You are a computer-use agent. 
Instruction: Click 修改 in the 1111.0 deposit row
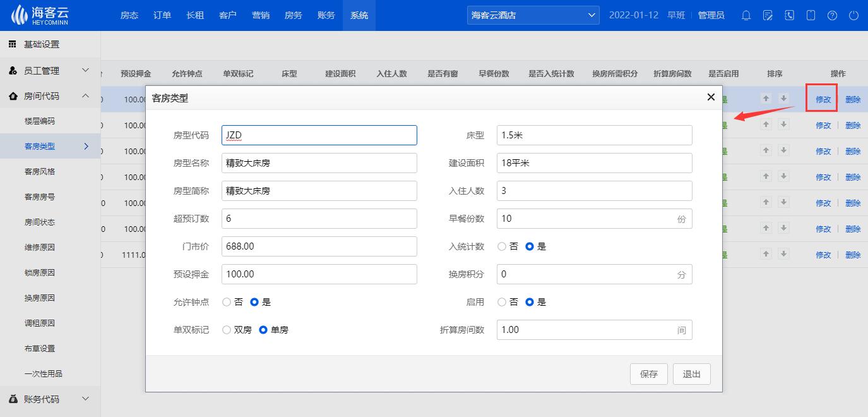[x=823, y=255]
